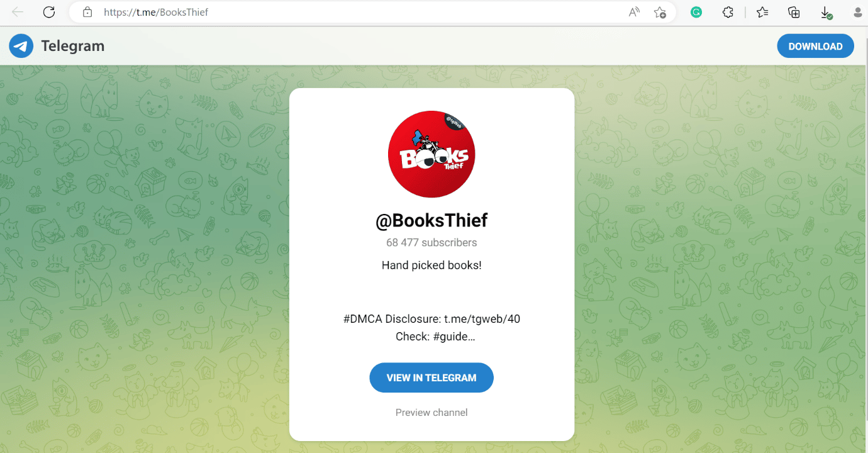Image resolution: width=868 pixels, height=453 pixels.
Task: Open the browser Extensions puzzle menu
Action: click(728, 12)
